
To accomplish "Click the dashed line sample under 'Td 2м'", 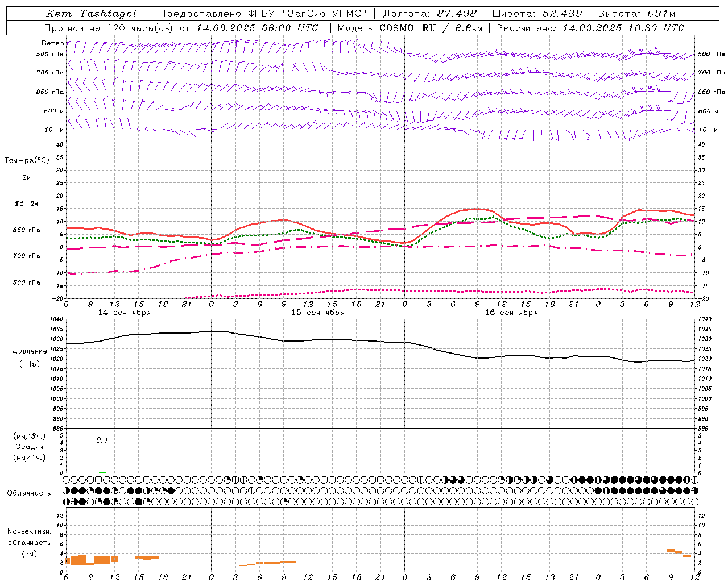I will coord(26,210).
